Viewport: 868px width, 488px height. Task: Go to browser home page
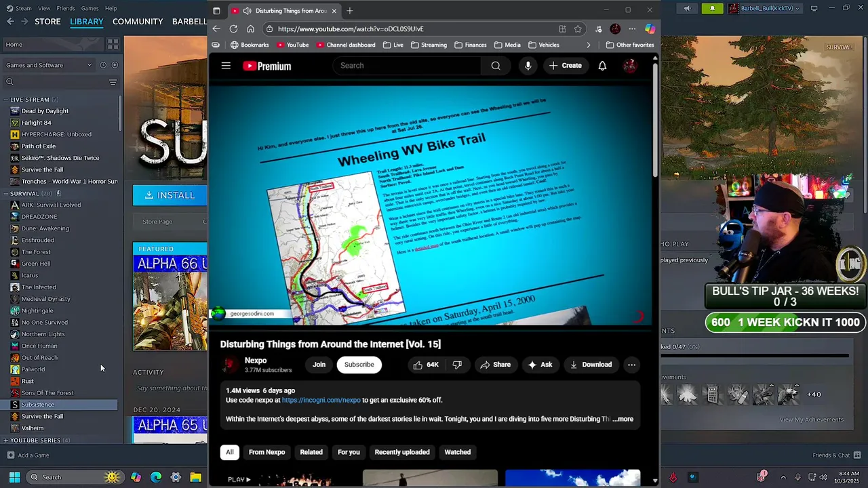[x=250, y=28]
